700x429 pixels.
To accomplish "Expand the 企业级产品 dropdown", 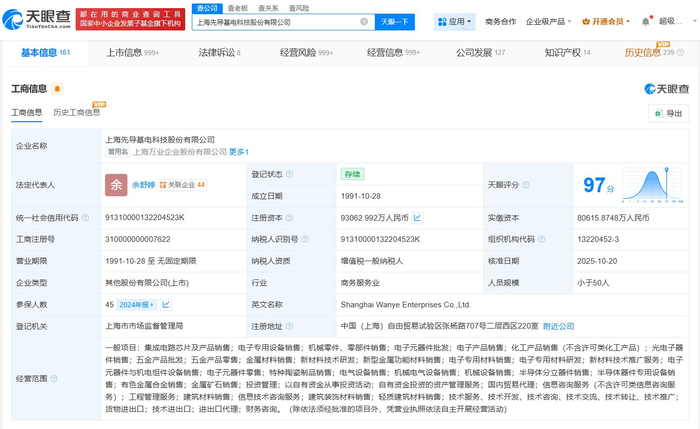I will 546,21.
